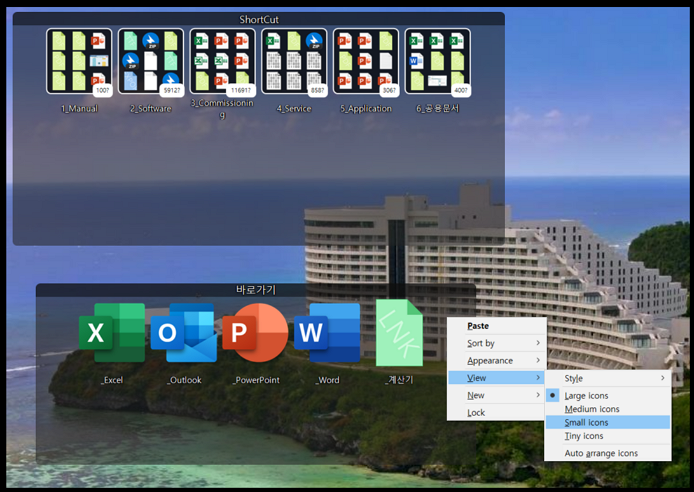Click the View menu entry

click(x=497, y=378)
